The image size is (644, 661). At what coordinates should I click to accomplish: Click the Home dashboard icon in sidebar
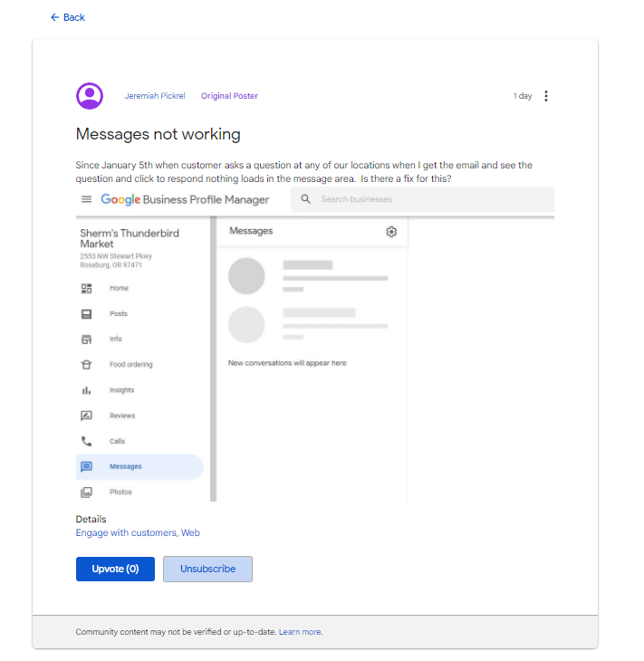pyautogui.click(x=86, y=288)
